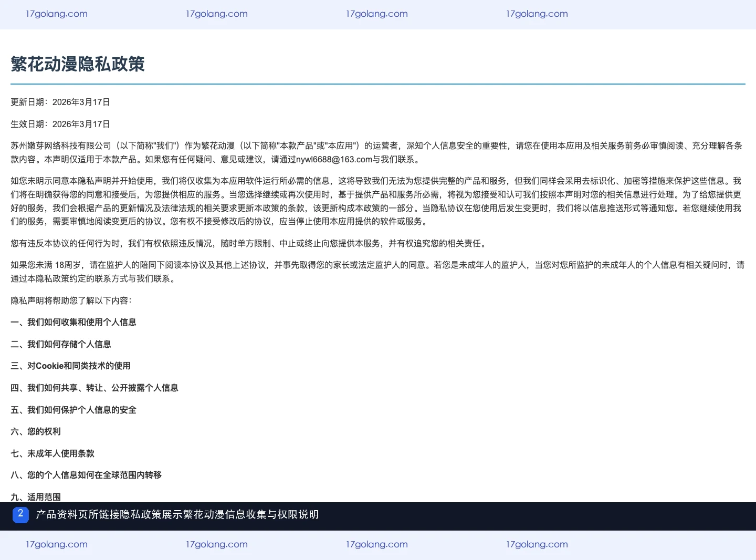Screen dimensions: 756x560
Task: Click the line 隐私声明将帮助您了解以下内容
Action: coord(71,300)
